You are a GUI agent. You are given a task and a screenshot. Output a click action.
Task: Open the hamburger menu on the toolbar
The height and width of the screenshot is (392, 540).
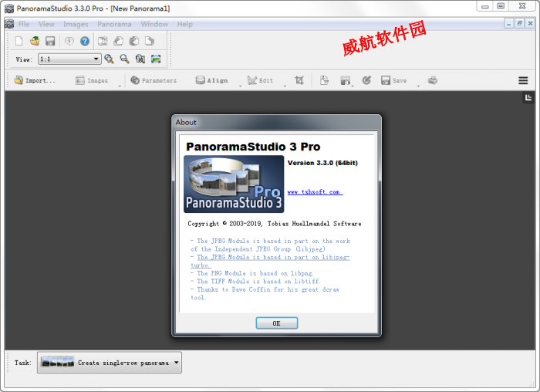(523, 80)
